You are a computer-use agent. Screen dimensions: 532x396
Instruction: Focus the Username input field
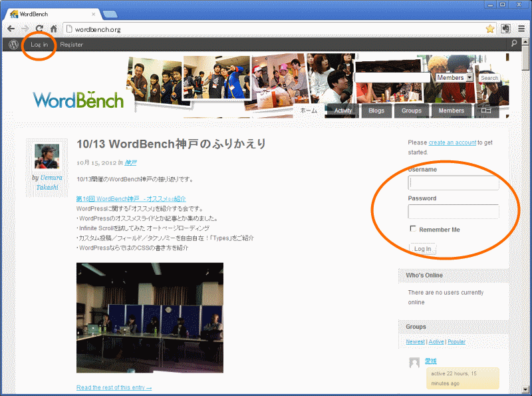pyautogui.click(x=454, y=183)
